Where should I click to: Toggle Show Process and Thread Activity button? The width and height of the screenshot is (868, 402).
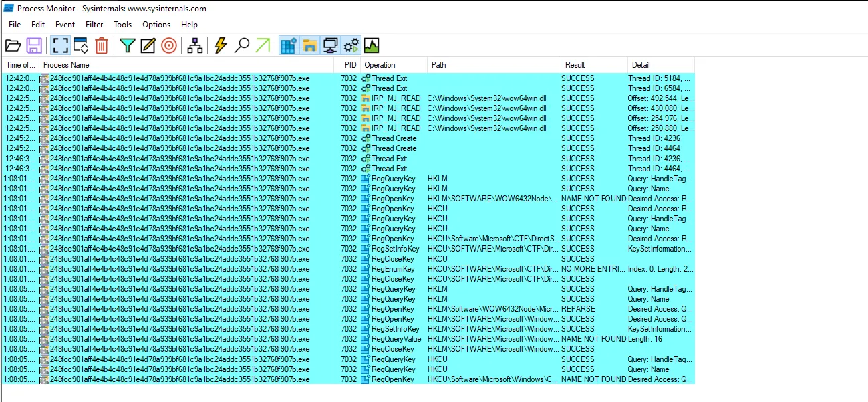coord(351,45)
